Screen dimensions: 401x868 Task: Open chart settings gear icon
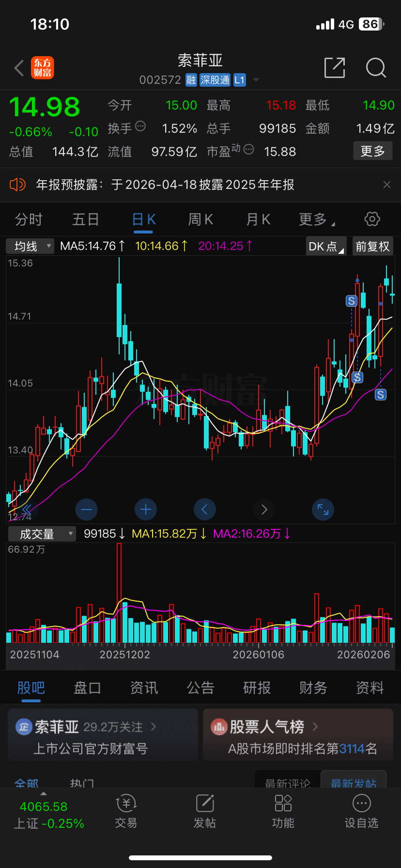[372, 219]
